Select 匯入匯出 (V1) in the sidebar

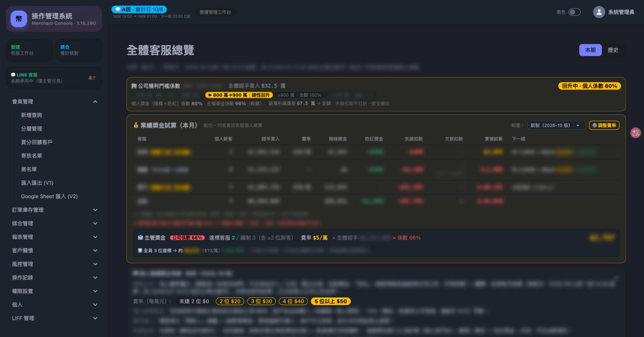point(37,183)
